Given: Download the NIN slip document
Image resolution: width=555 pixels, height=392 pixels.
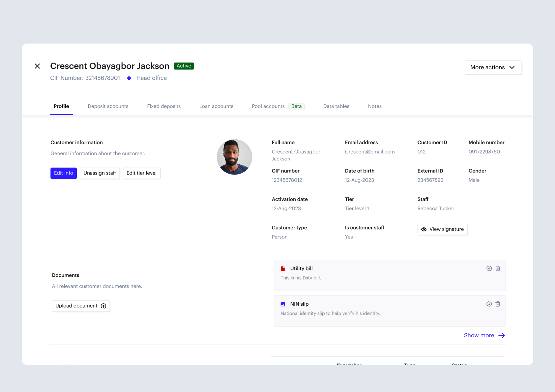Looking at the screenshot, I should 489,304.
